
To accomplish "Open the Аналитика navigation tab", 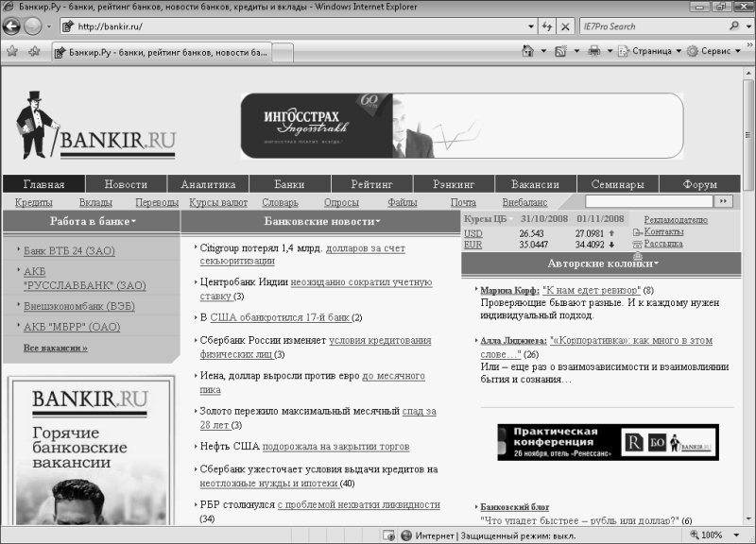I will click(x=208, y=184).
